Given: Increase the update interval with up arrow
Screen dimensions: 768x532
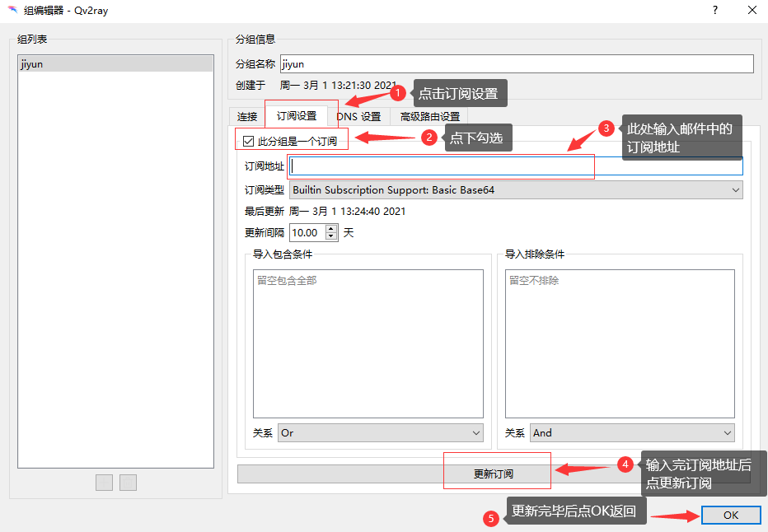Looking at the screenshot, I should coord(331,229).
